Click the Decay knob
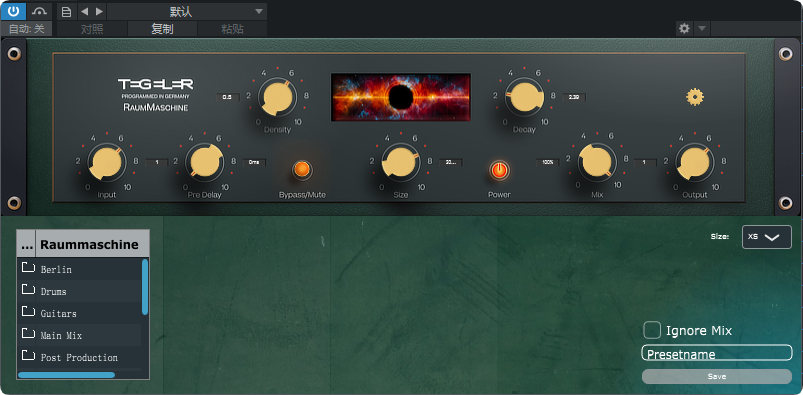The height and width of the screenshot is (395, 803). coord(524,97)
